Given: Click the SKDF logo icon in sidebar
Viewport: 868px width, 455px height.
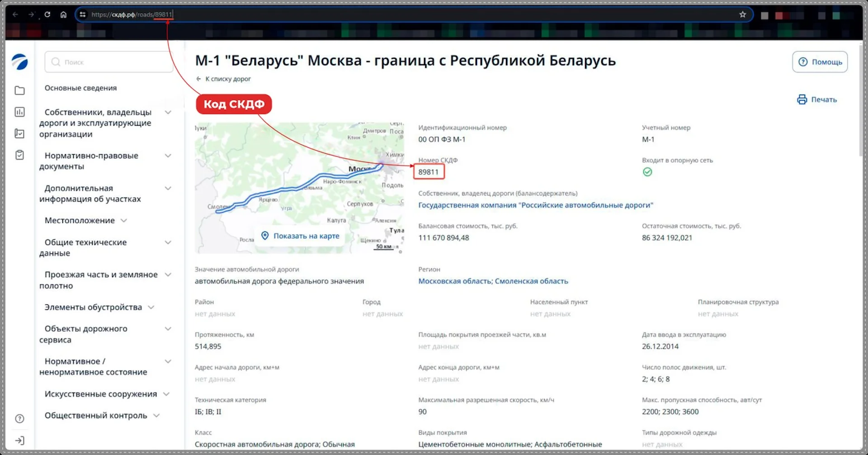Looking at the screenshot, I should [x=19, y=62].
